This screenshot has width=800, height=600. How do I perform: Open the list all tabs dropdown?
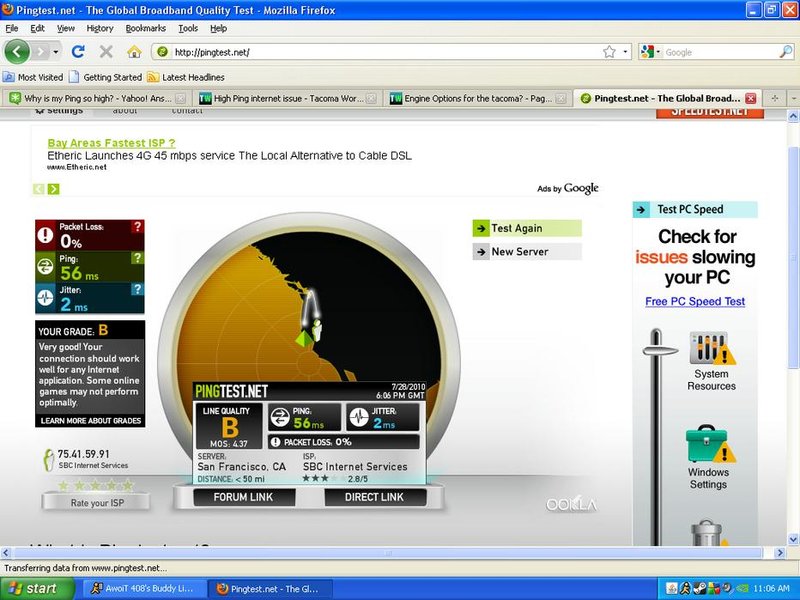pyautogui.click(x=793, y=98)
